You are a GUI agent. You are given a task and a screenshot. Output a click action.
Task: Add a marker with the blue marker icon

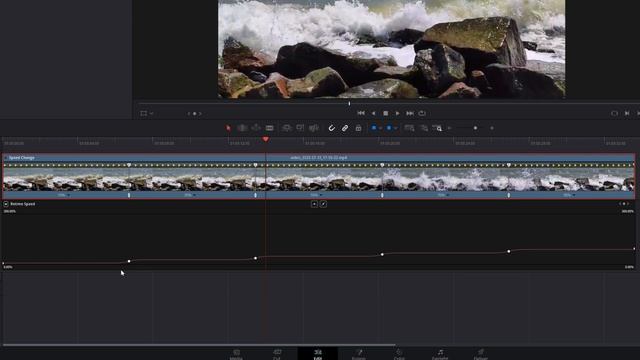tap(389, 128)
